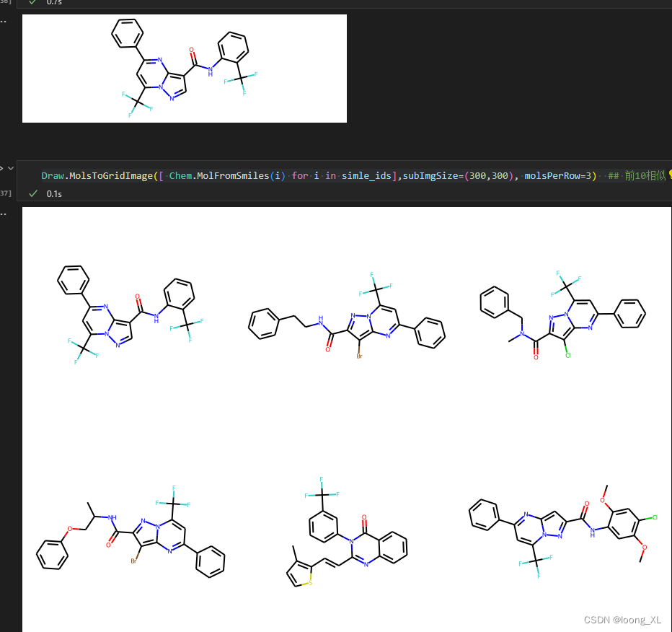The width and height of the screenshot is (672, 632).
Task: Click the green checkmark beside 0.7s
Action: pyautogui.click(x=32, y=2)
